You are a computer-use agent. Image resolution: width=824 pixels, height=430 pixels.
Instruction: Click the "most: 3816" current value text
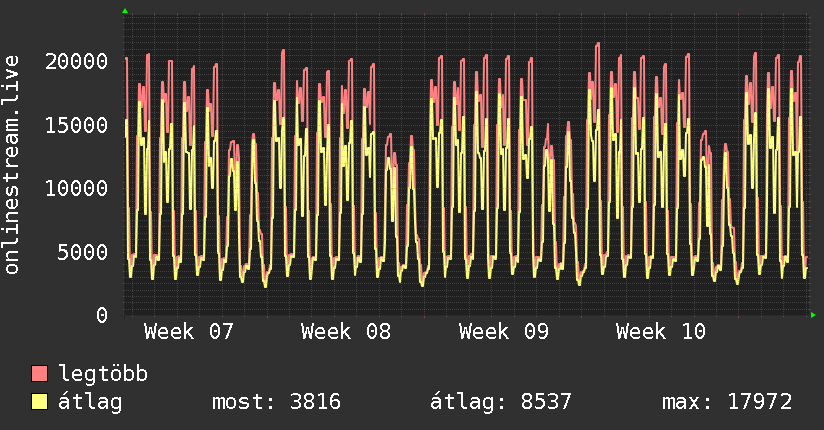coord(276,402)
